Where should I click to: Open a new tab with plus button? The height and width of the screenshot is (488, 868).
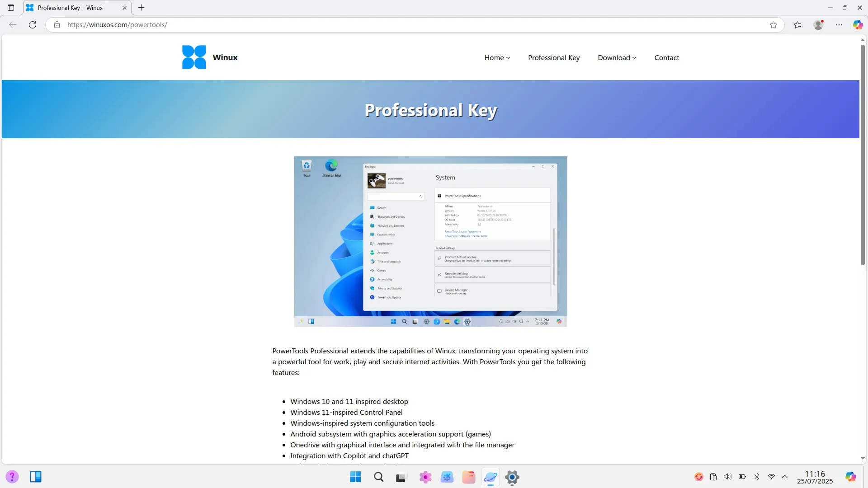pyautogui.click(x=142, y=8)
